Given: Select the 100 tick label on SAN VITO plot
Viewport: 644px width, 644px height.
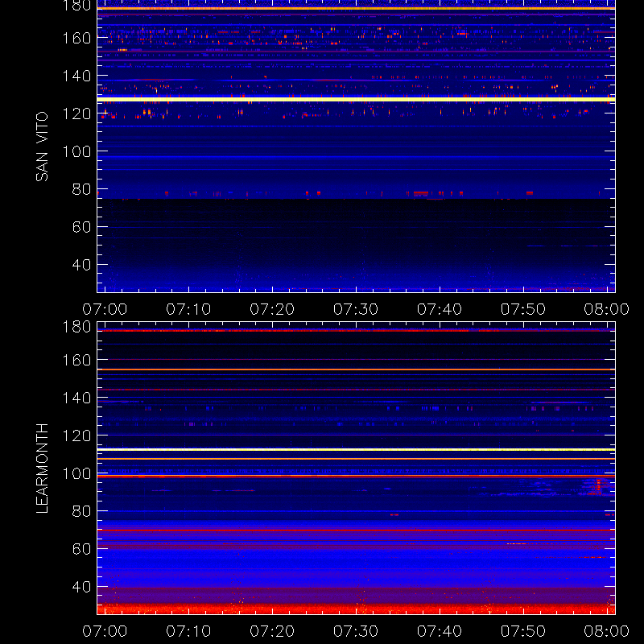Looking at the screenshot, I should [x=76, y=151].
